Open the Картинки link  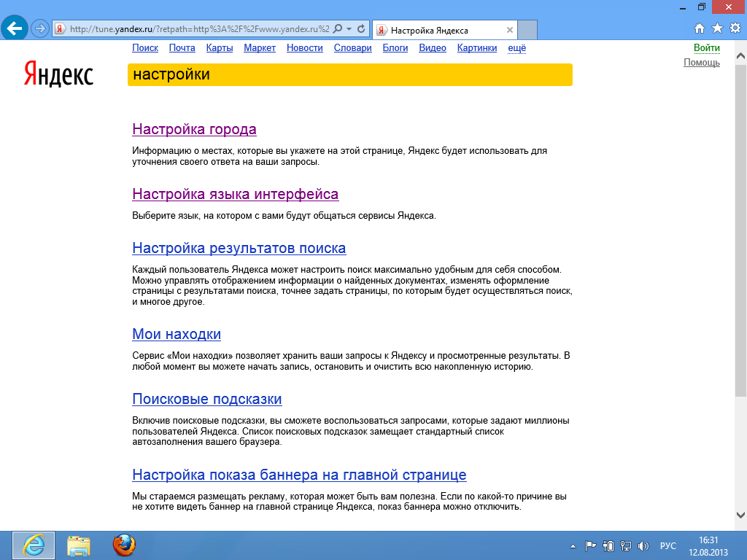[477, 47]
